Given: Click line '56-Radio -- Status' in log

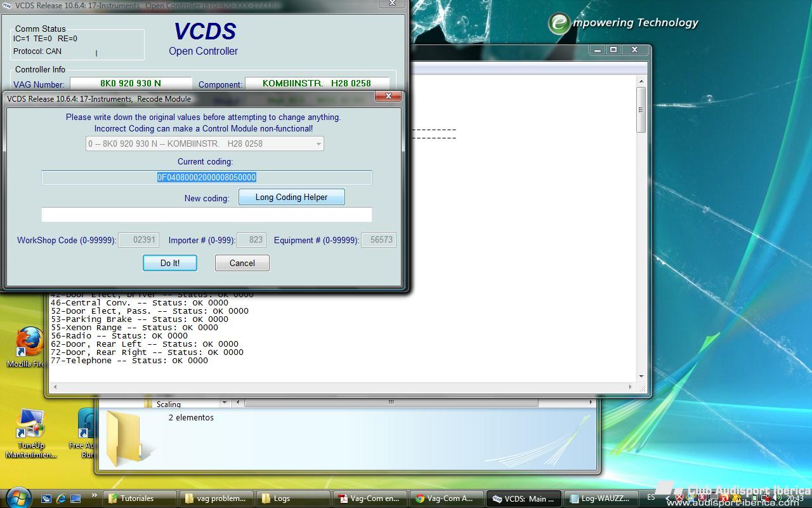Looking at the screenshot, I should click(119, 336).
